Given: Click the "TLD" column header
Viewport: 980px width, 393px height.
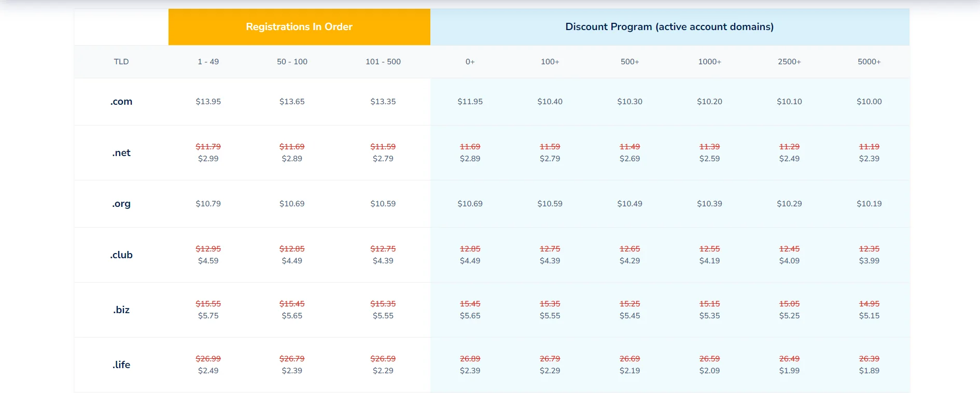Looking at the screenshot, I should tap(121, 62).
